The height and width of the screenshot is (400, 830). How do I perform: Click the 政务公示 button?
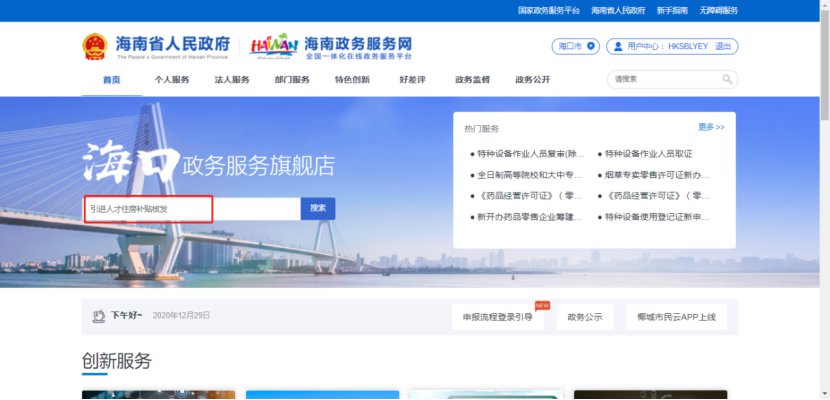coord(585,317)
